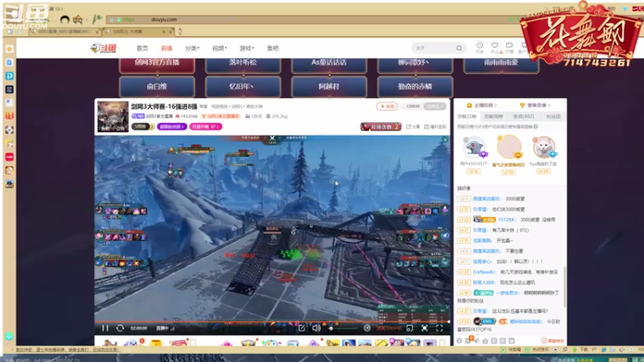Select the 雨雨雨雨豪 channel button

pos(501,64)
